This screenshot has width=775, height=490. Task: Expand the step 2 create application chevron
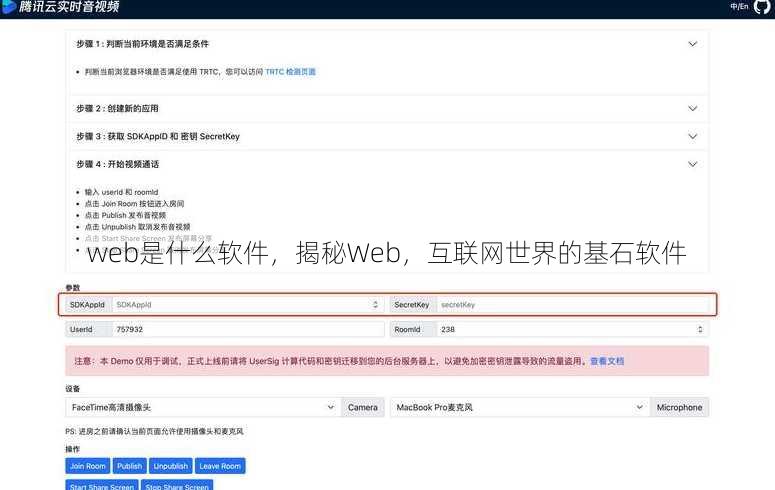692,108
